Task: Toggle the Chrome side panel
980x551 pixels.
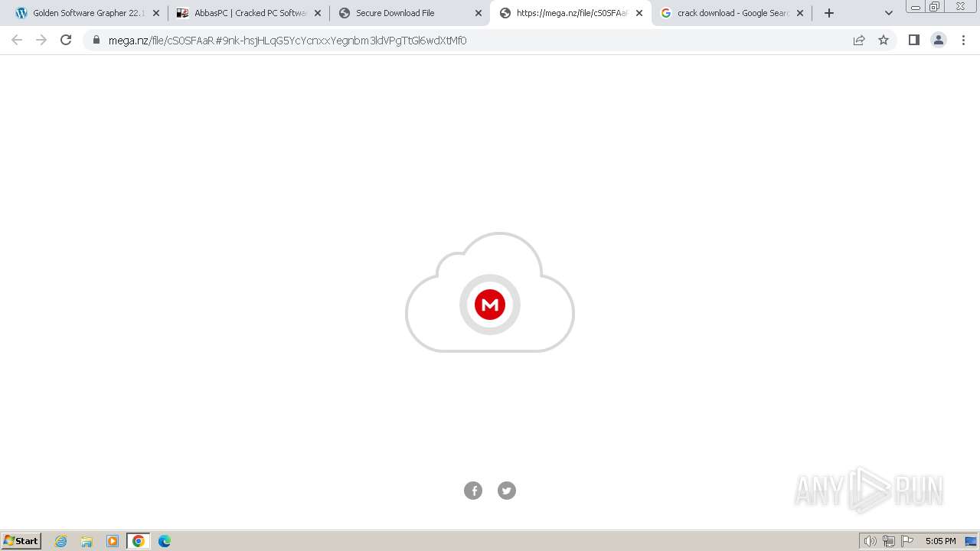Action: [914, 40]
